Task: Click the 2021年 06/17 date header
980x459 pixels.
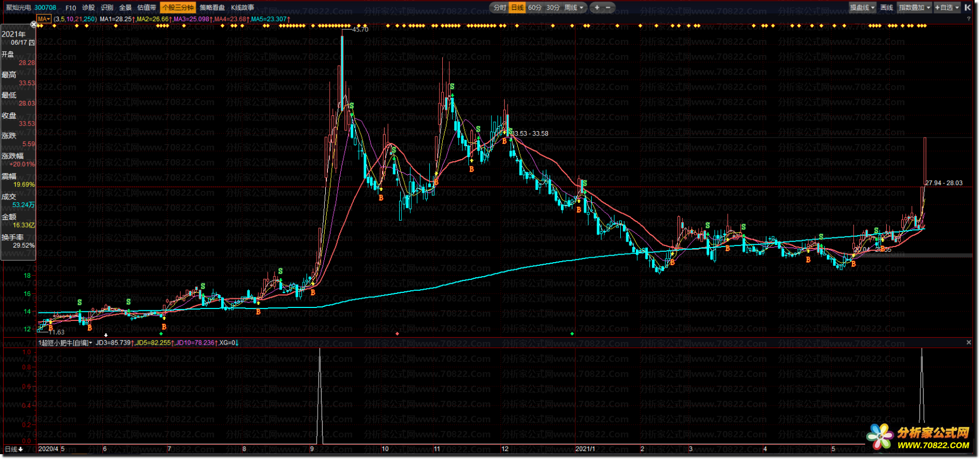Action: [18, 38]
